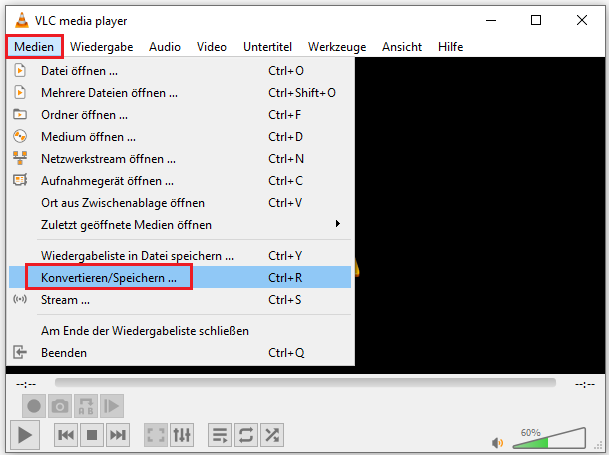Open the Video menu
Image resolution: width=609 pixels, height=455 pixels.
[212, 47]
